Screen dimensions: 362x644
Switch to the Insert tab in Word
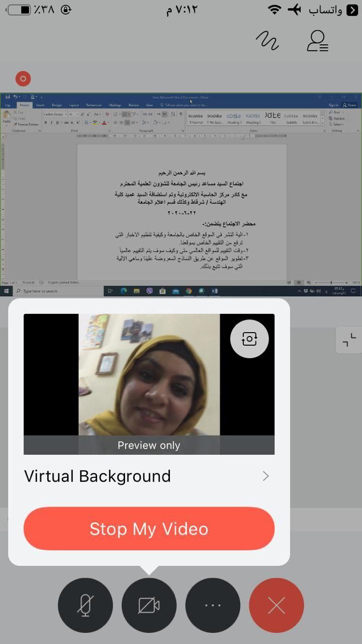tap(40, 105)
